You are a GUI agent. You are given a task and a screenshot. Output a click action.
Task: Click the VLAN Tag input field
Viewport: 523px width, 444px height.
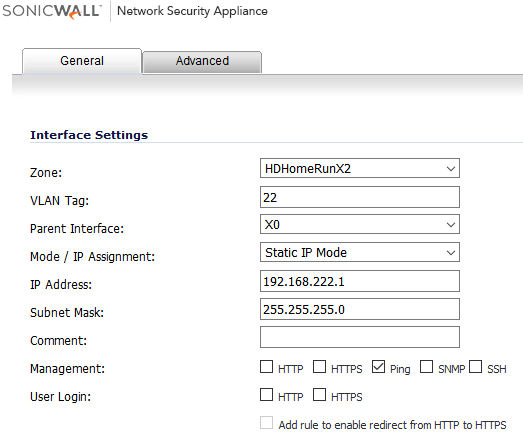(360, 197)
